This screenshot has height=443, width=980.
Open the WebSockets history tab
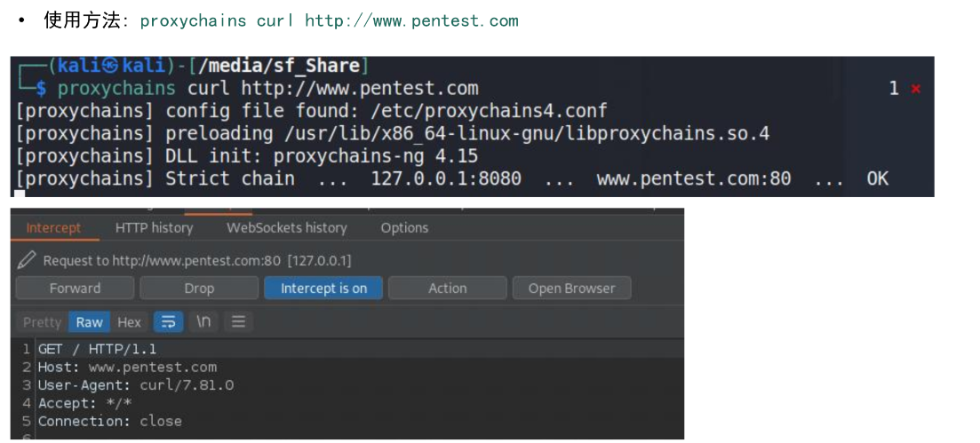(286, 228)
